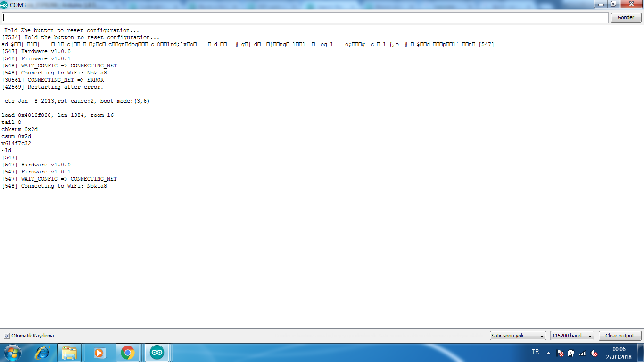Show hidden system tray icons arrow
The image size is (644, 362).
click(x=548, y=353)
